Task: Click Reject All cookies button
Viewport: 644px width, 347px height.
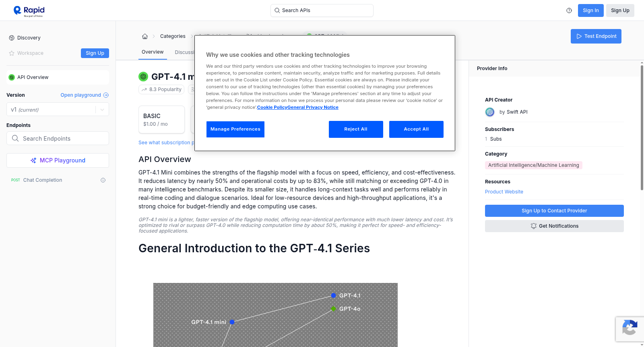Action: tap(356, 129)
